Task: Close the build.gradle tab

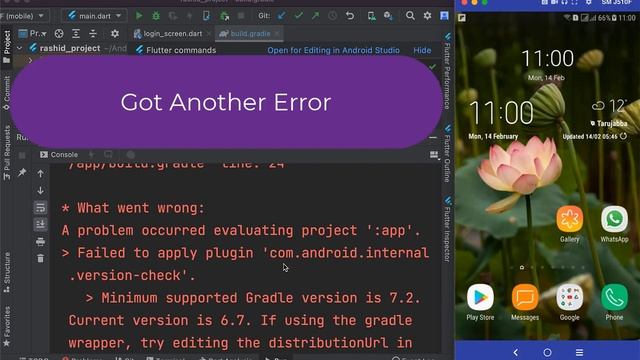Action: pyautogui.click(x=277, y=34)
